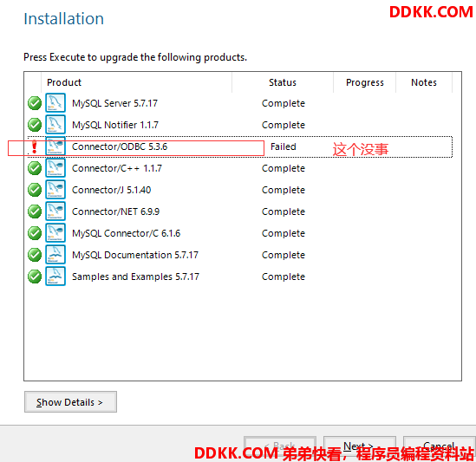Click the red failed exclamation icon
Screen dimensions: 476x462
coord(35,146)
